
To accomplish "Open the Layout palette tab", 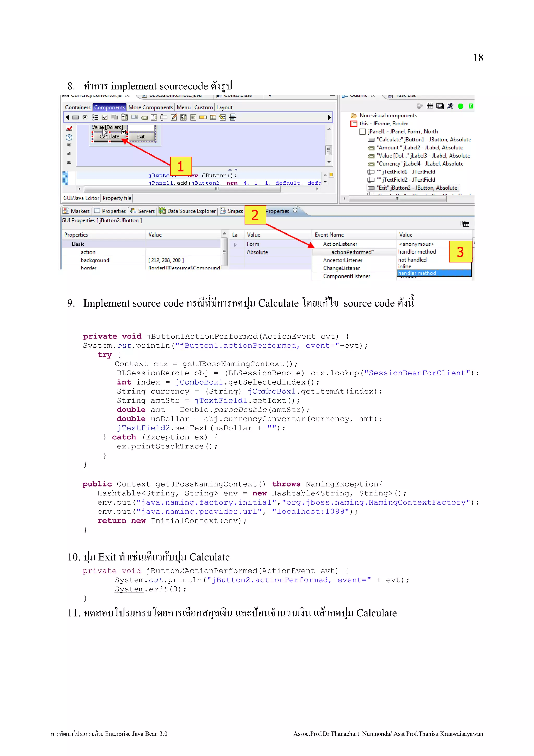I will pyautogui.click(x=224, y=107).
